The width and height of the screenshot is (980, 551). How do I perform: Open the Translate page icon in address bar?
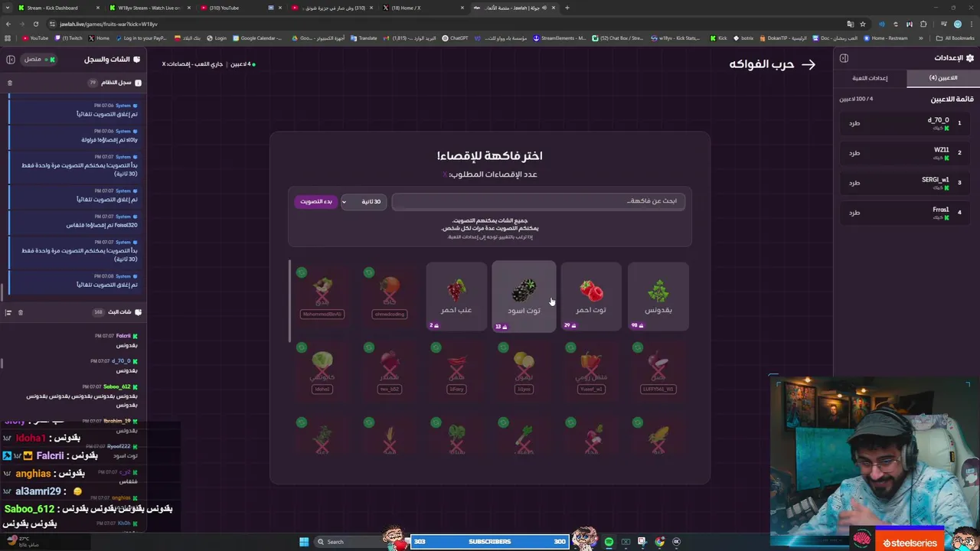pyautogui.click(x=850, y=24)
